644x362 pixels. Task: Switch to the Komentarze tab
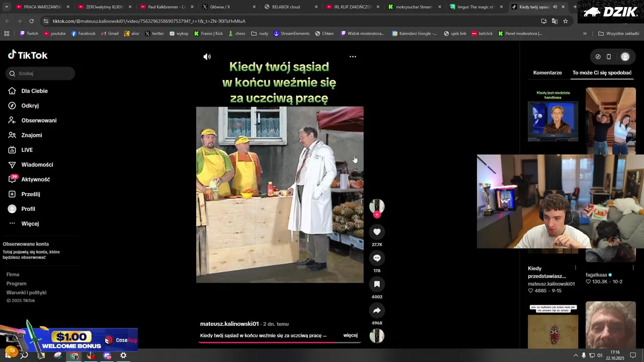(547, 73)
